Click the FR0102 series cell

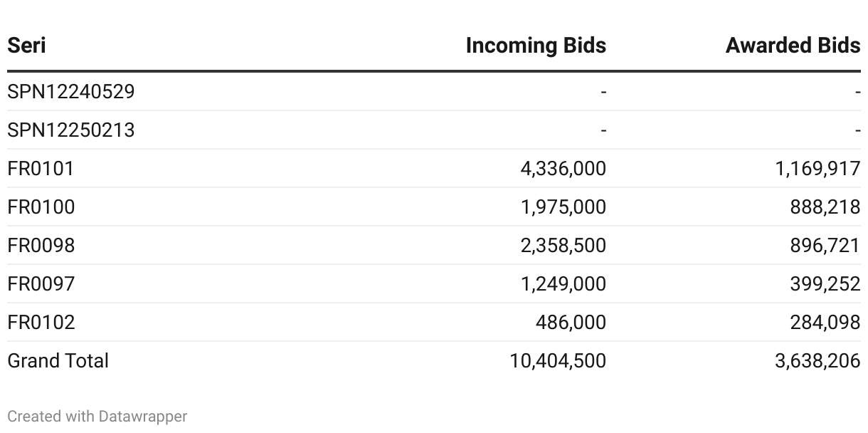point(41,323)
